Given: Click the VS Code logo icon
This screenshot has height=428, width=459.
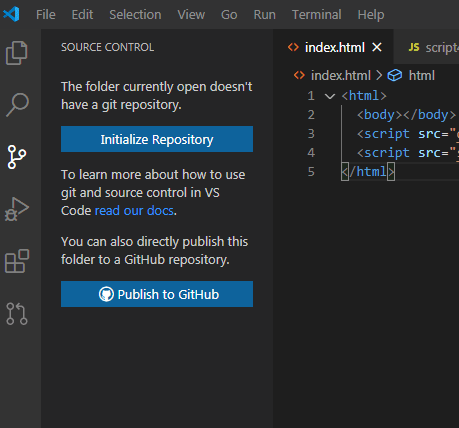Looking at the screenshot, I should pyautogui.click(x=11, y=14).
